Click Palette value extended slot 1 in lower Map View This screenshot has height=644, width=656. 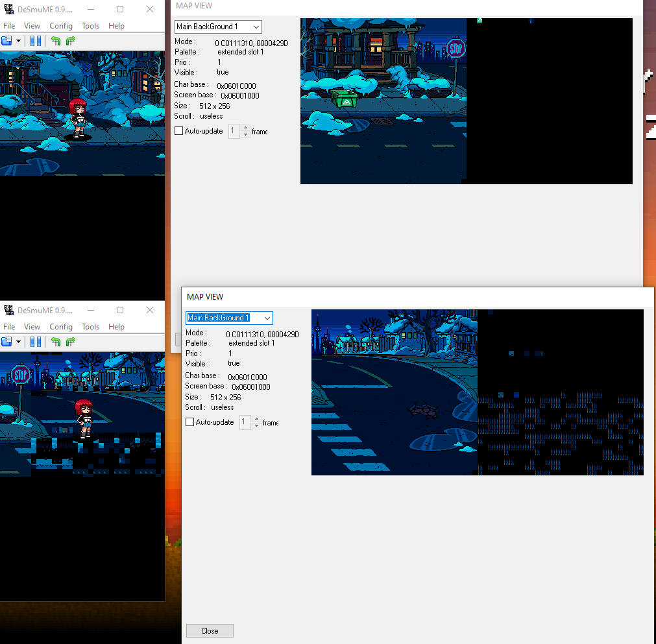252,343
